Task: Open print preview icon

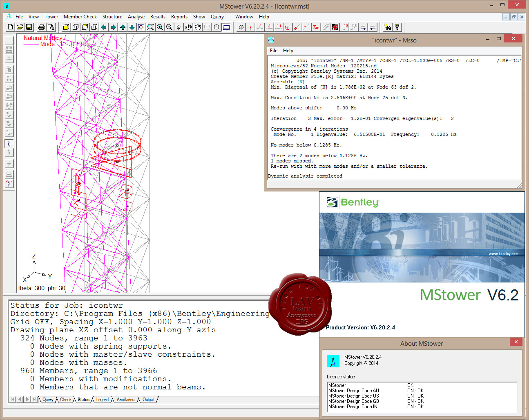Action: pyautogui.click(x=51, y=27)
